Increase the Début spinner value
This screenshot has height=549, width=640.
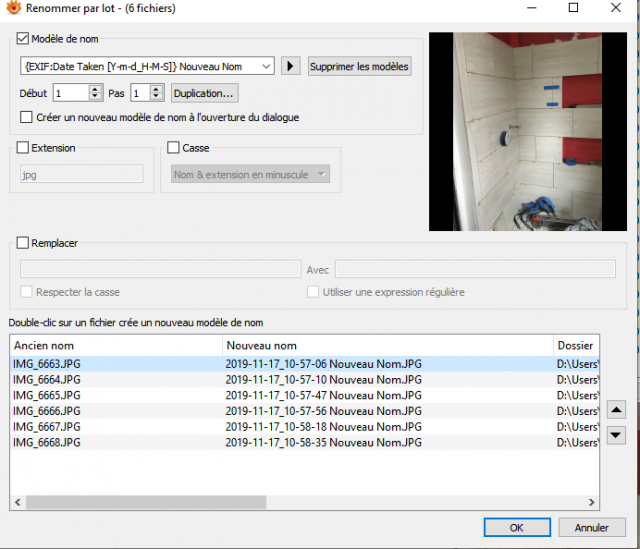tap(95, 89)
